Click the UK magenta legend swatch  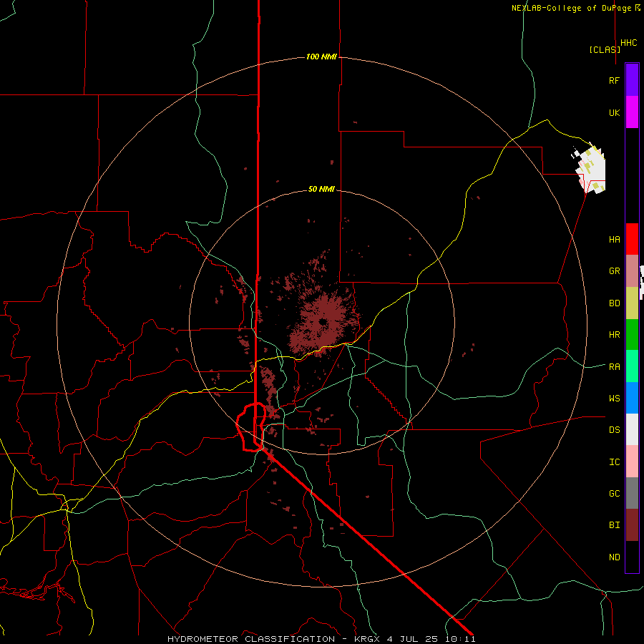tap(632, 112)
